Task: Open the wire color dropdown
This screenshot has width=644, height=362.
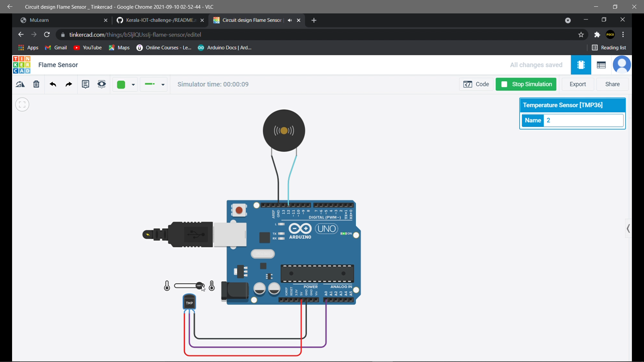Action: [133, 84]
